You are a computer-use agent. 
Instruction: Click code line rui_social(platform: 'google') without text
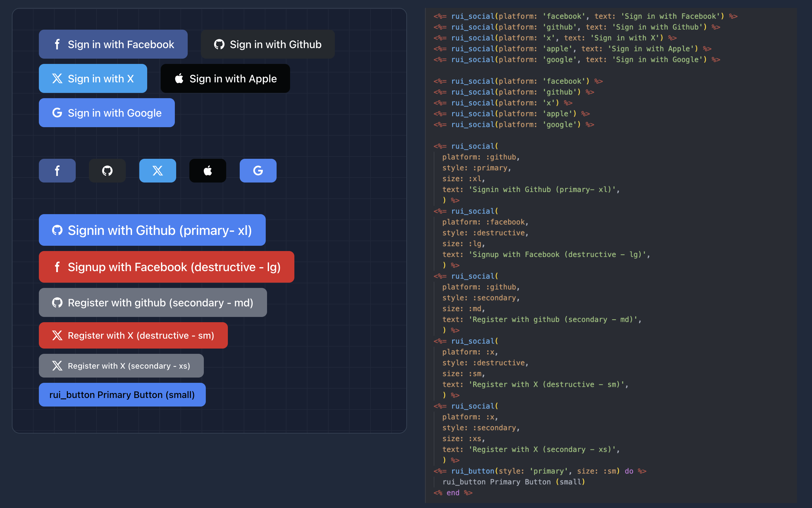514,125
